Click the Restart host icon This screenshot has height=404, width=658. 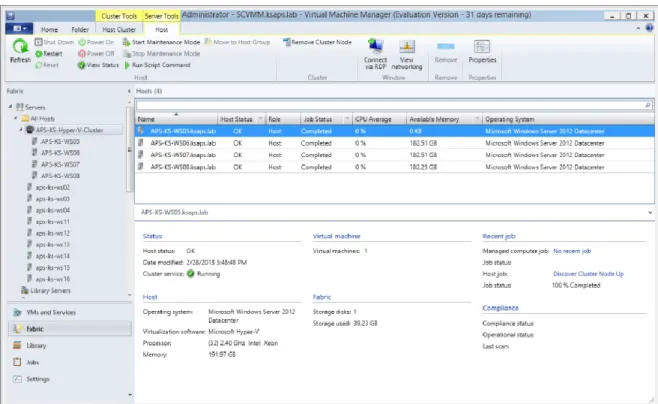(38, 54)
